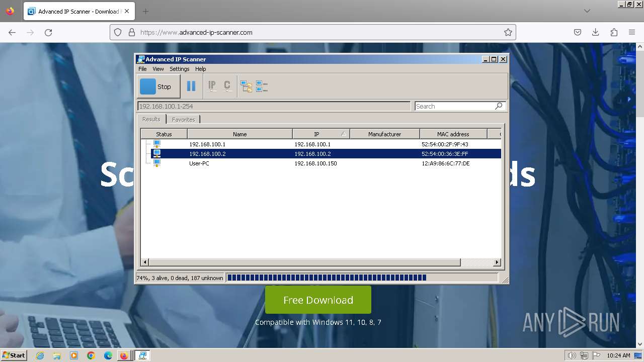Select the 192.168.100.1 name cell
Image resolution: width=644 pixels, height=362 pixels.
[x=207, y=144]
